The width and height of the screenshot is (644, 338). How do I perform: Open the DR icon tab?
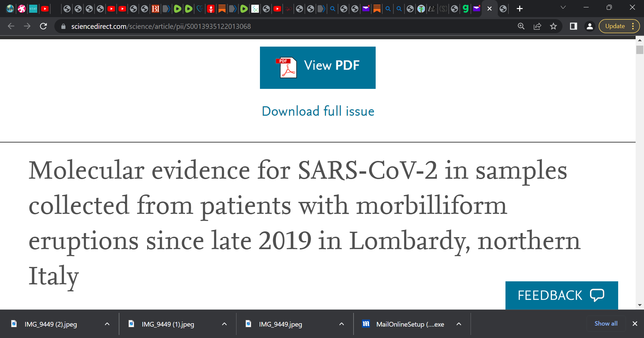tap(432, 9)
